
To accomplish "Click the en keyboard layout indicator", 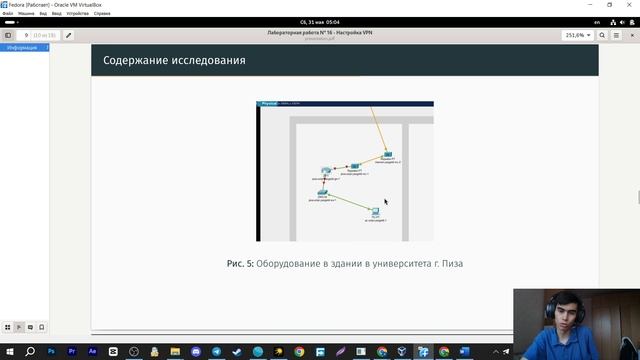I will 597,22.
